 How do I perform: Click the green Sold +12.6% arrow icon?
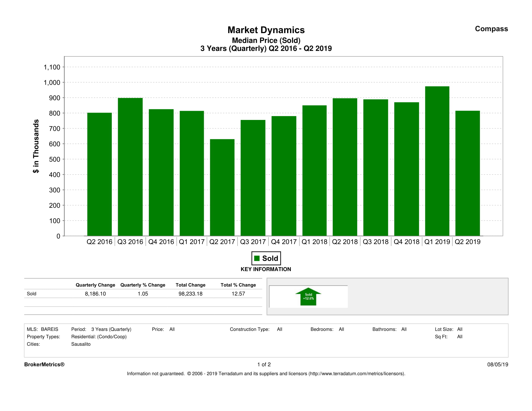pyautogui.click(x=308, y=296)
